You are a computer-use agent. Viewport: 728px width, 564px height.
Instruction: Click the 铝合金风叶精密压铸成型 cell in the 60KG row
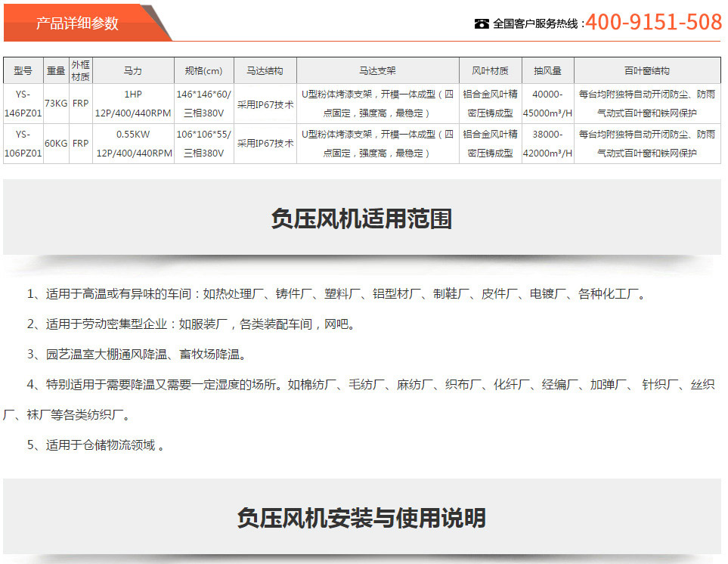491,144
